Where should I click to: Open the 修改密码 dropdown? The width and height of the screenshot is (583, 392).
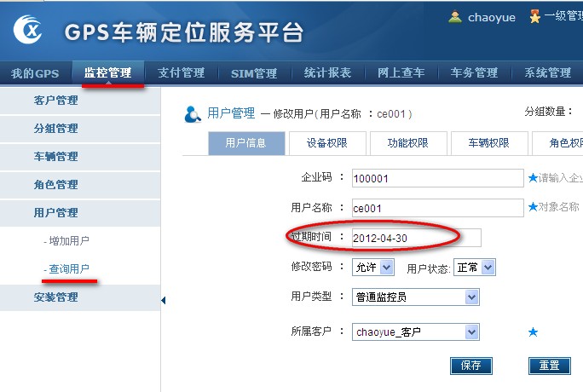[385, 268]
